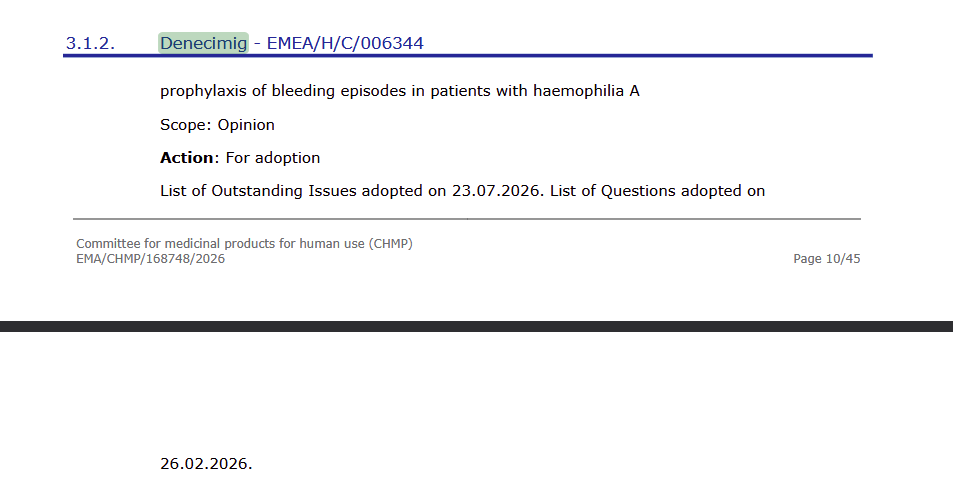The width and height of the screenshot is (953, 489).
Task: Click the blue heading underline rule
Action: click(x=468, y=56)
